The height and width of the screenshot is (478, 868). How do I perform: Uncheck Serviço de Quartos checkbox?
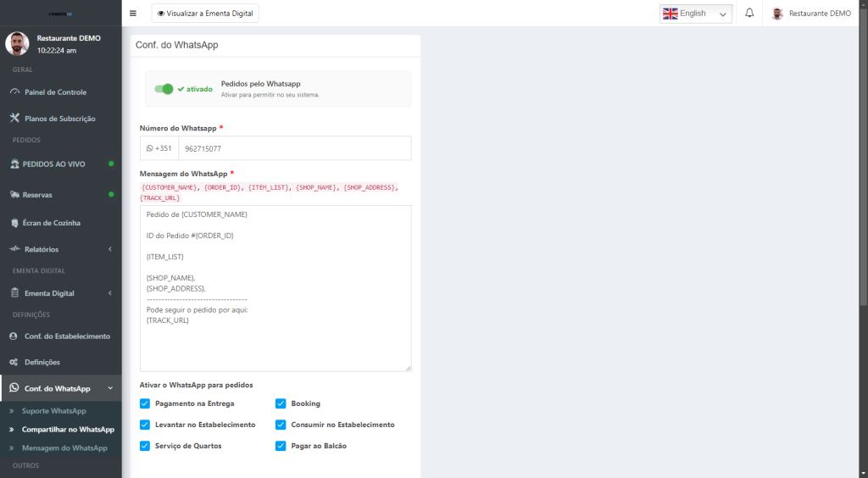click(x=145, y=446)
